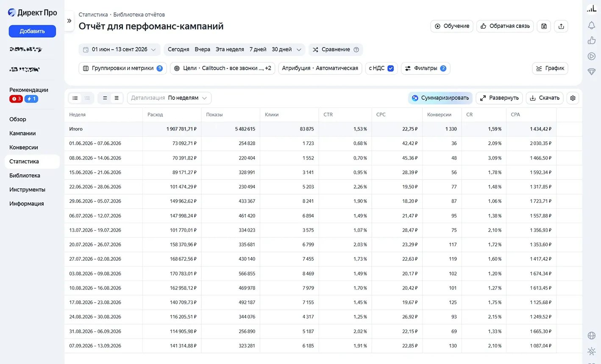This screenshot has width=601, height=364.
Task: Open the calendar date range picker
Action: coord(120,50)
